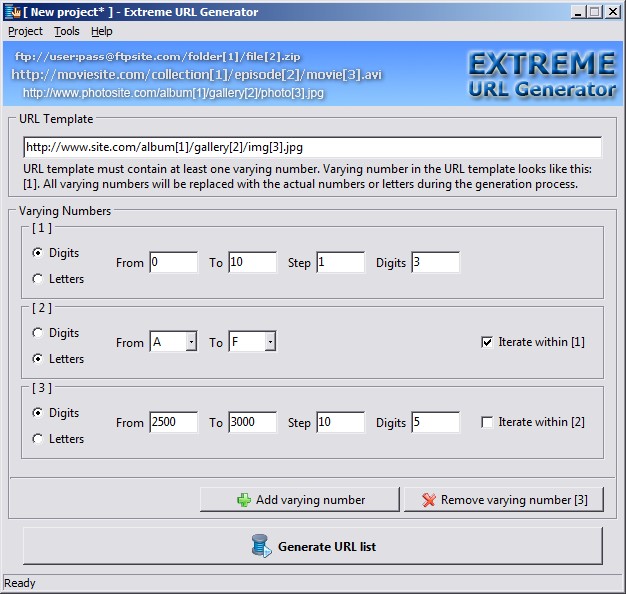Click the Extreme URL Generator logo banner

coord(542,76)
